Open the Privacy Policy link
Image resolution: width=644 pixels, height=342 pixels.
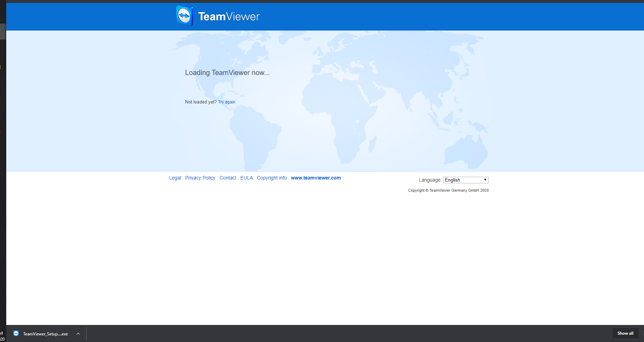tap(200, 178)
